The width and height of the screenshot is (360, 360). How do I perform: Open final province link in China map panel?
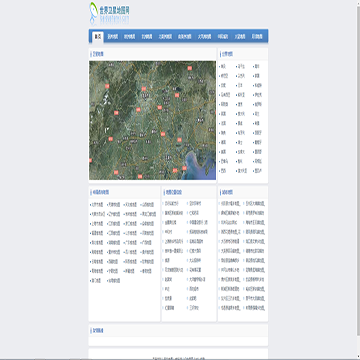tap(114, 281)
